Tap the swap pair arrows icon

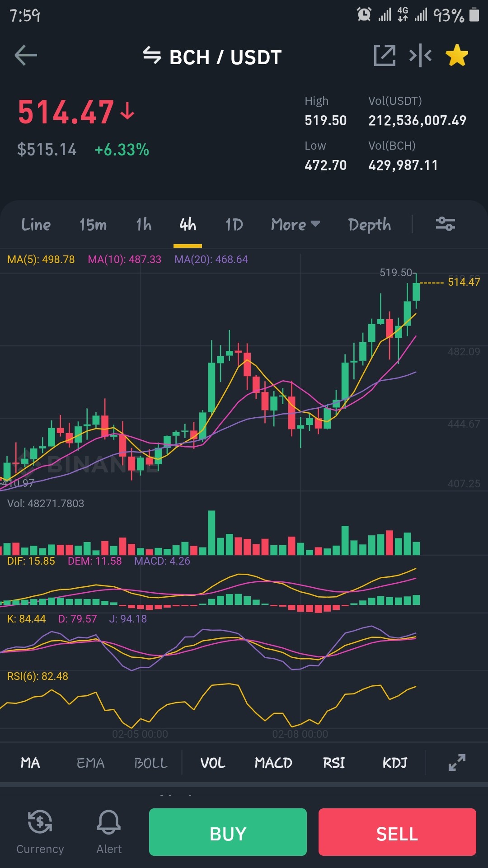pos(152,56)
